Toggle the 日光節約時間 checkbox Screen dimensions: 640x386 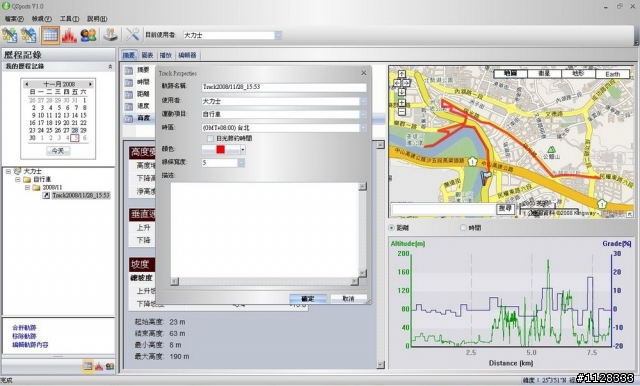click(x=210, y=139)
